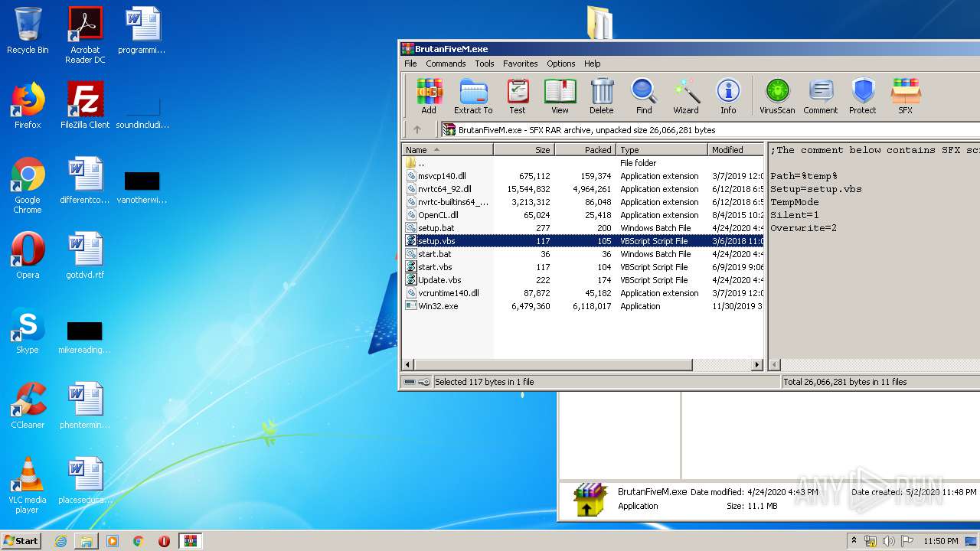Sort by the Packed column header

click(x=585, y=150)
